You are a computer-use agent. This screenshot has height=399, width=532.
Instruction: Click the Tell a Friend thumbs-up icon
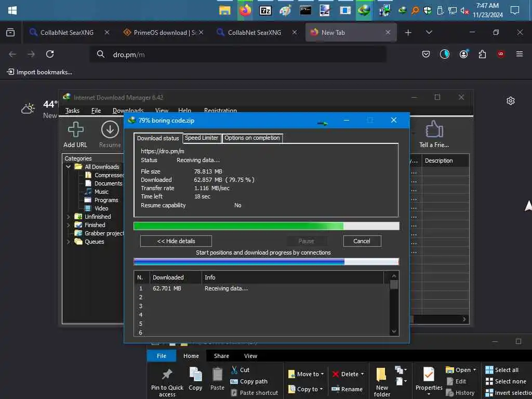[434, 129]
